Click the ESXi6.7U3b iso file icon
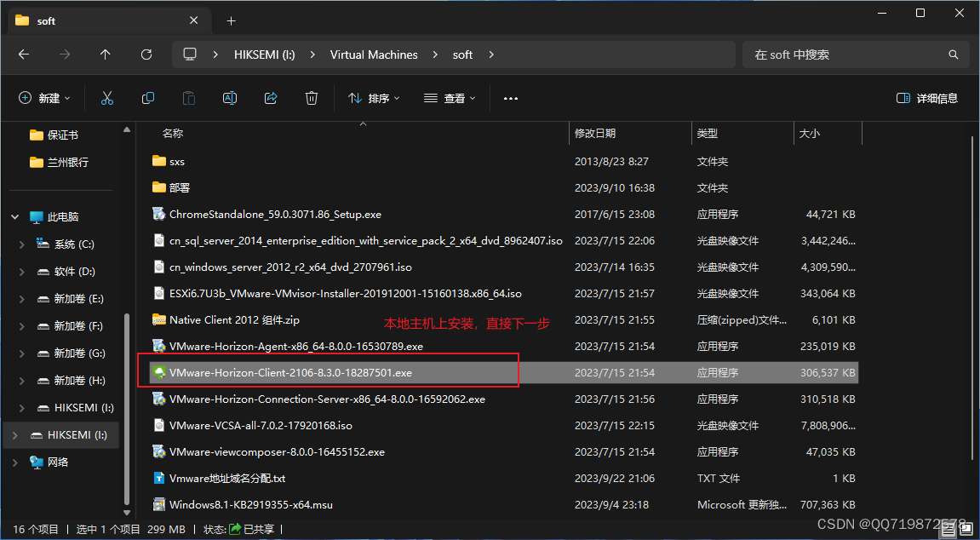 (159, 293)
